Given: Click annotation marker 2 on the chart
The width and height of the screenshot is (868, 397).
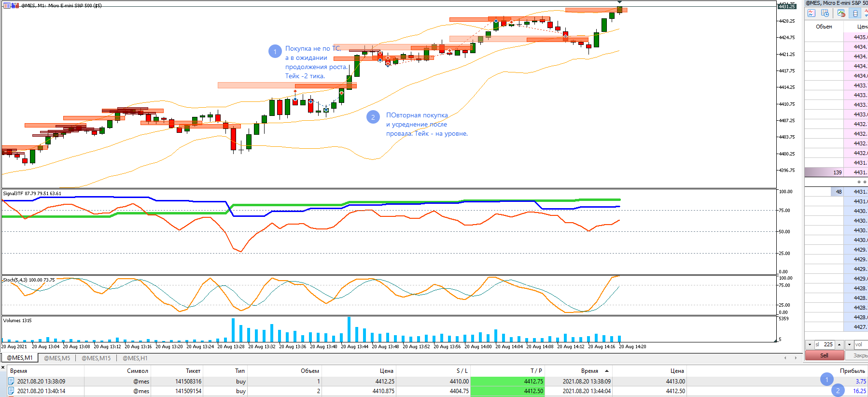Looking at the screenshot, I should pyautogui.click(x=373, y=117).
